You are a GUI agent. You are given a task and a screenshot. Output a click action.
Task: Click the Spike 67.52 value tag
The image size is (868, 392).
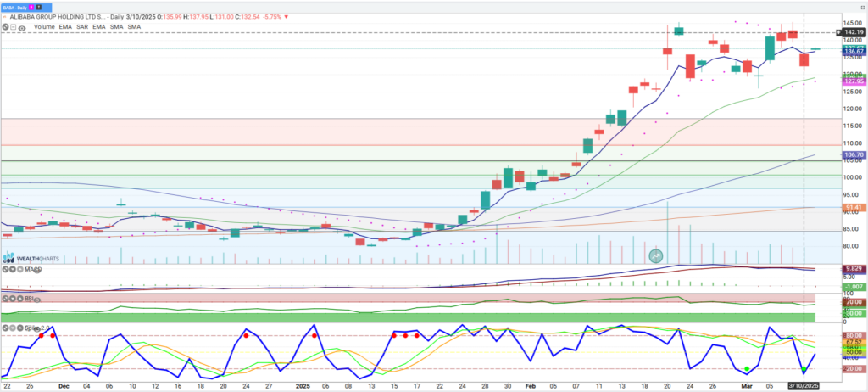click(854, 342)
